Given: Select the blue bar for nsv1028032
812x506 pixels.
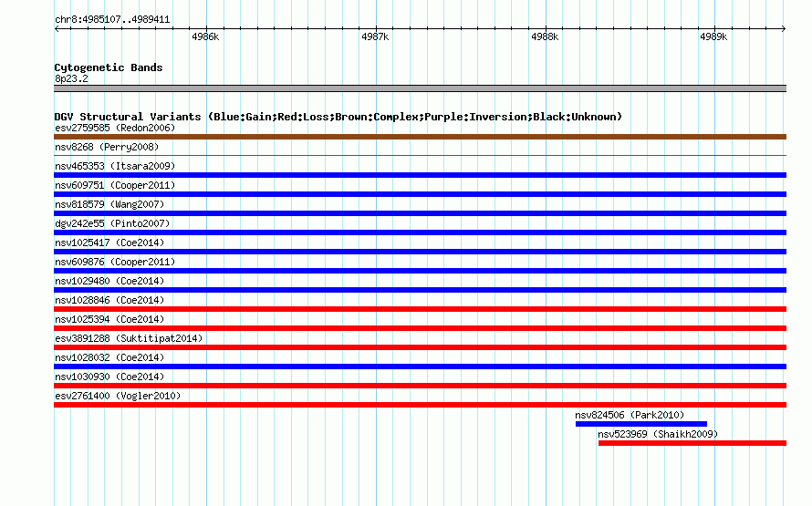Looking at the screenshot, I should coord(420,367).
